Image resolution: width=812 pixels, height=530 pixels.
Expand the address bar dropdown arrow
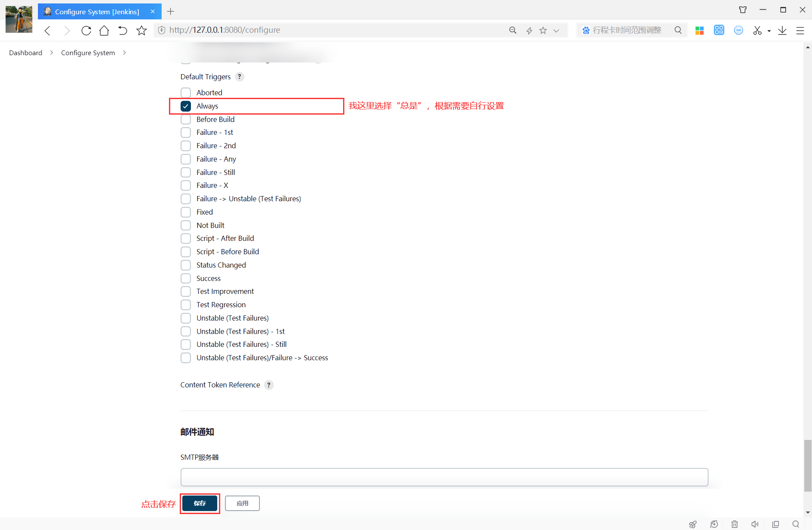[x=556, y=31]
